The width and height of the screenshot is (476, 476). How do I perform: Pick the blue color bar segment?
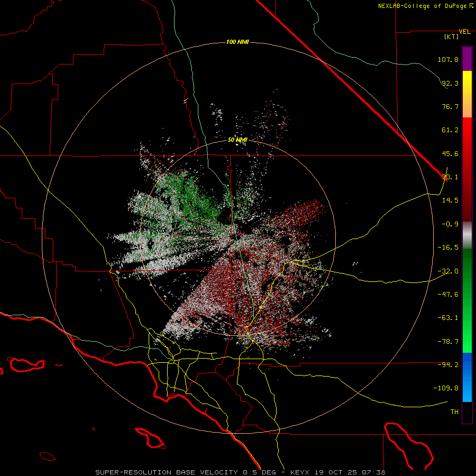click(x=467, y=377)
